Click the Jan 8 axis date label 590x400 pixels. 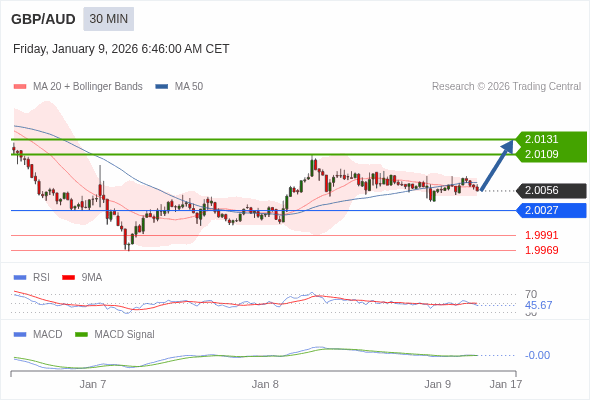pyautogui.click(x=265, y=384)
